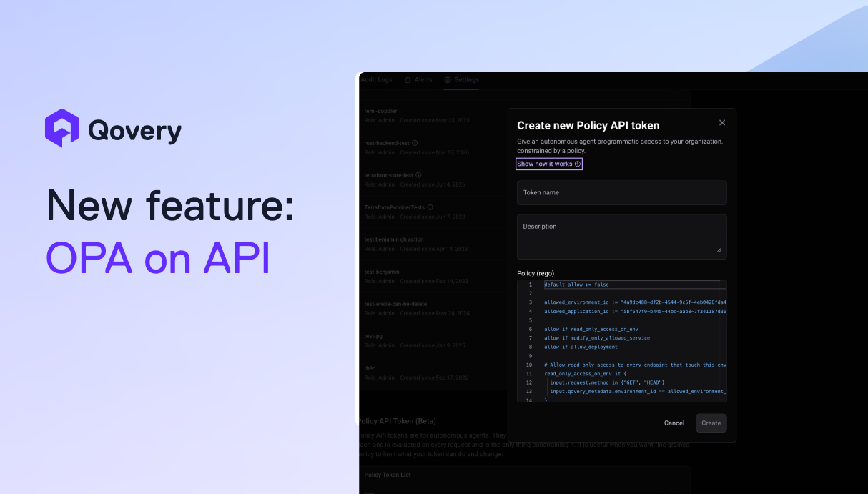Click the input.request.method code line
The image size is (868, 494).
[607, 382]
